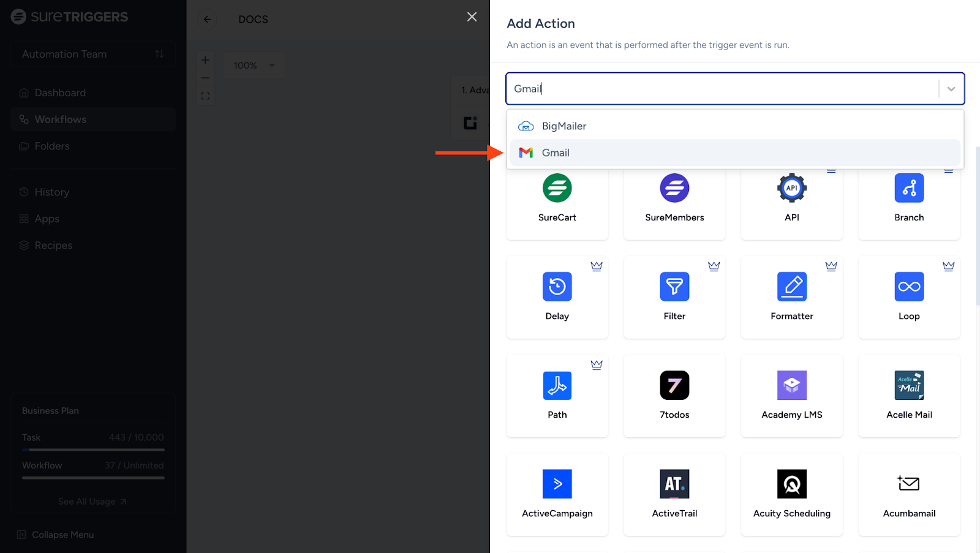
Task: Expand the app search dropdown chevron
Action: [x=951, y=89]
